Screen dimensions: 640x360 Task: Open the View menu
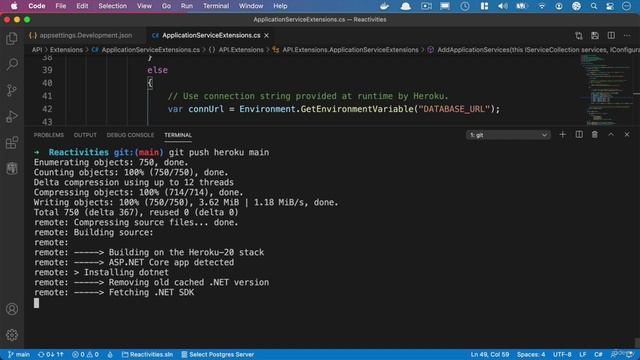(144, 6)
